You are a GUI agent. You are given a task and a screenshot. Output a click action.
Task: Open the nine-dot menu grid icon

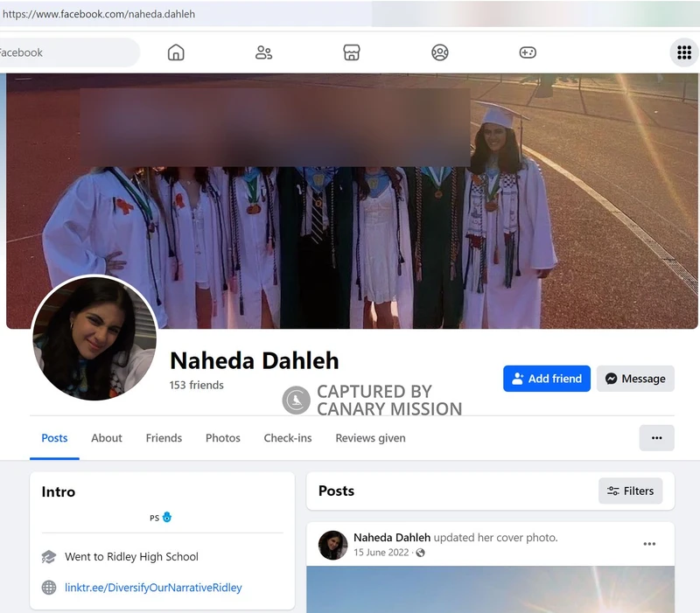[684, 52]
